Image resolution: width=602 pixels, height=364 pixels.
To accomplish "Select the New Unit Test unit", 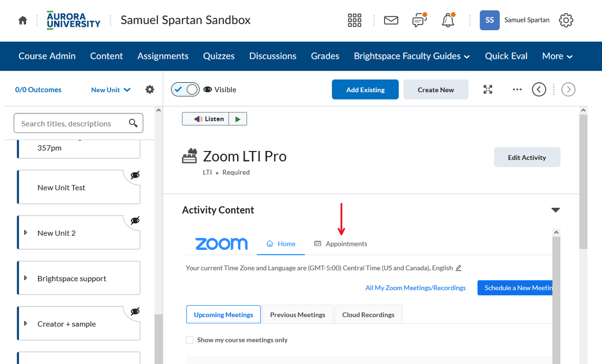I will click(x=79, y=187).
